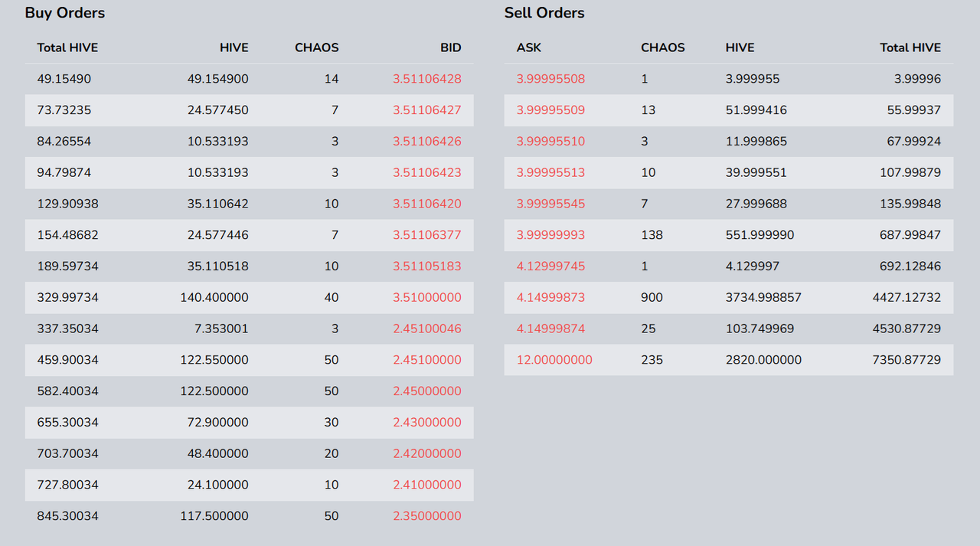Click Total HIVE header in Sell Orders
980x546 pixels.
tap(910, 47)
